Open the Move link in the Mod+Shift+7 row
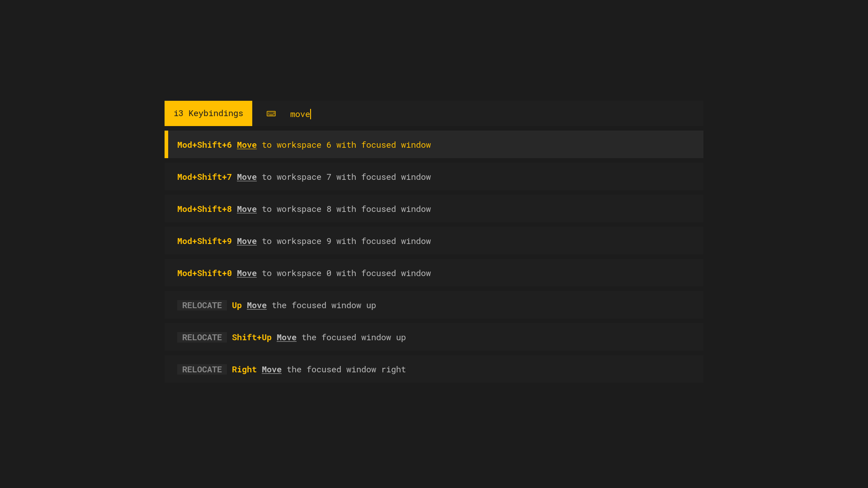 [246, 177]
